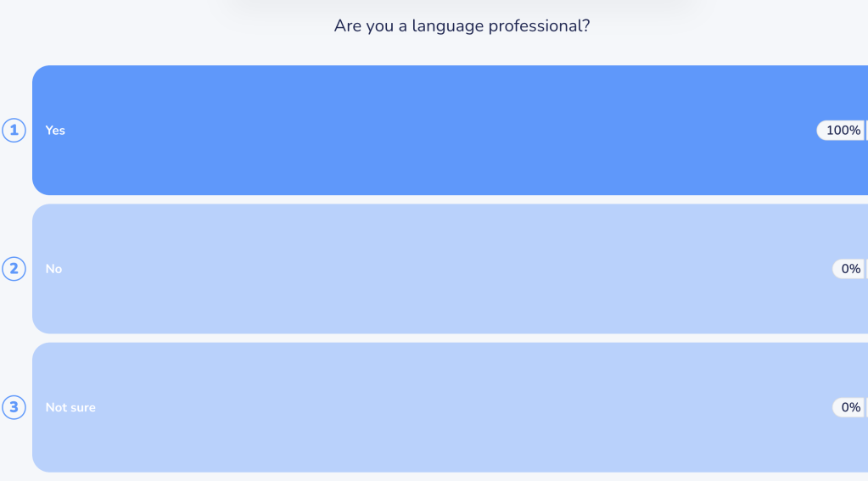Click the 0% badge on the No option

pos(848,269)
